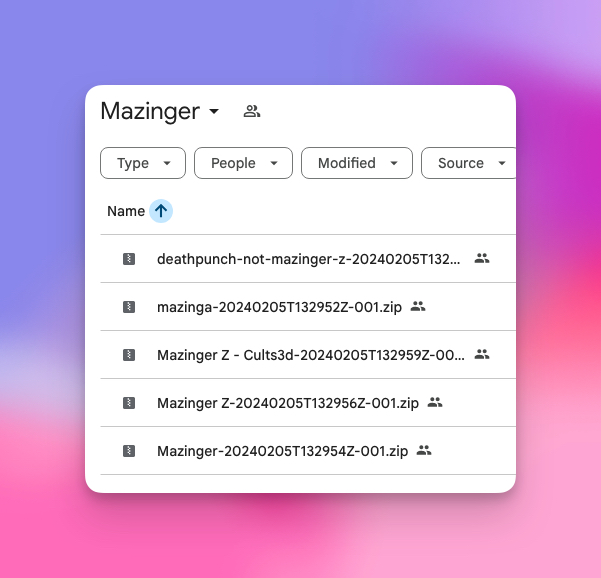Select Mazinger Z - Cults3d-20240205T132959Z file name
This screenshot has height=578, width=601.
point(311,355)
